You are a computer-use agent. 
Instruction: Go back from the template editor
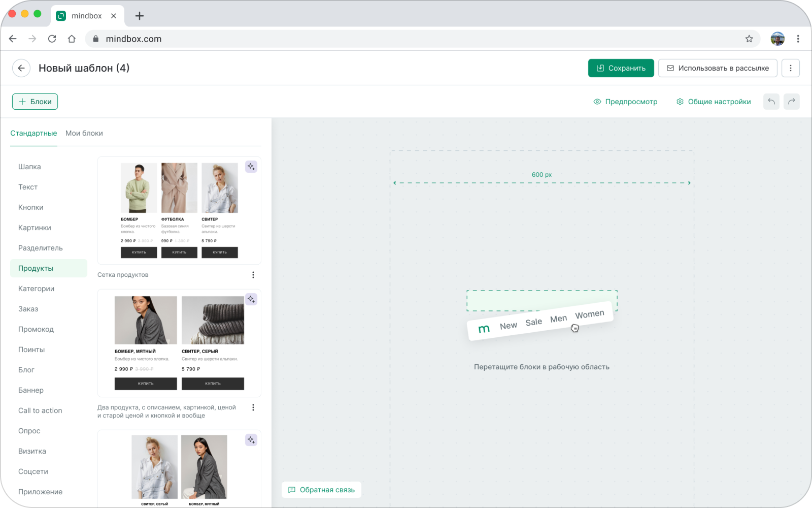21,68
